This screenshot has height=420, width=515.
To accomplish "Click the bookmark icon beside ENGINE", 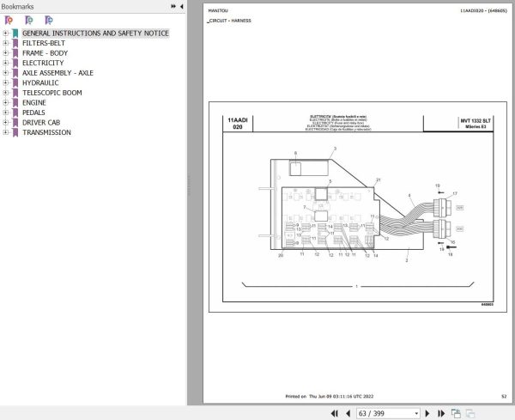I will click(15, 102).
